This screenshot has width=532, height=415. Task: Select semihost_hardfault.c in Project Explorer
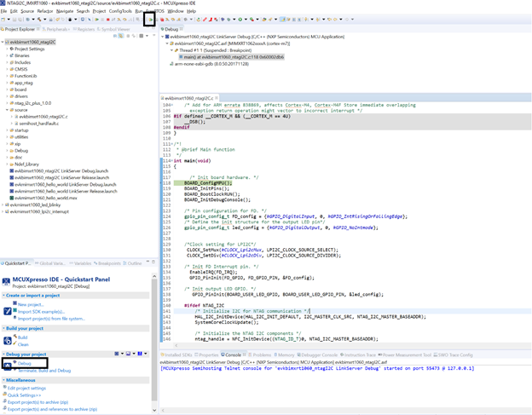tap(38, 124)
